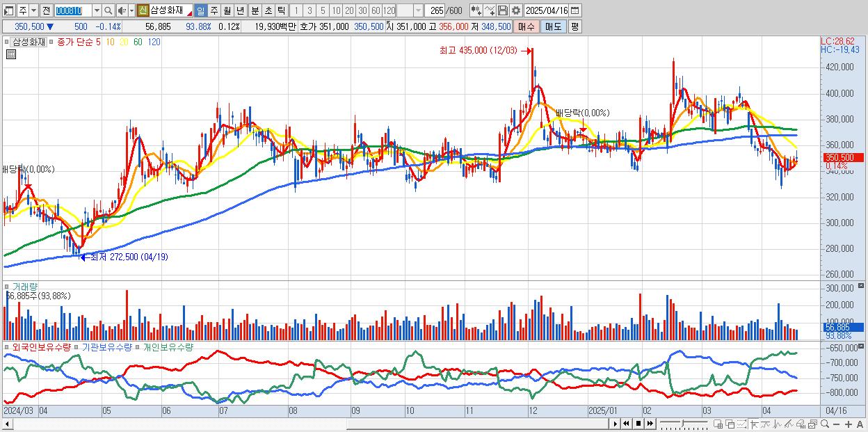Click the 265 candle count field
Viewport: 868px width, 432px height.
[435, 10]
